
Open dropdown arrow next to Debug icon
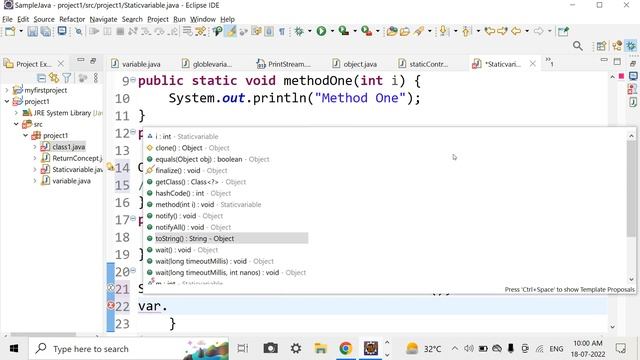click(310, 31)
